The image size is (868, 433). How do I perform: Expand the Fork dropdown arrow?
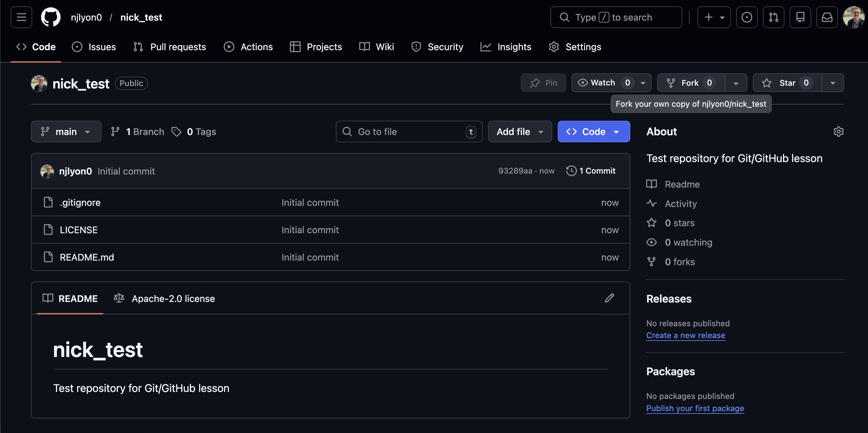(736, 83)
